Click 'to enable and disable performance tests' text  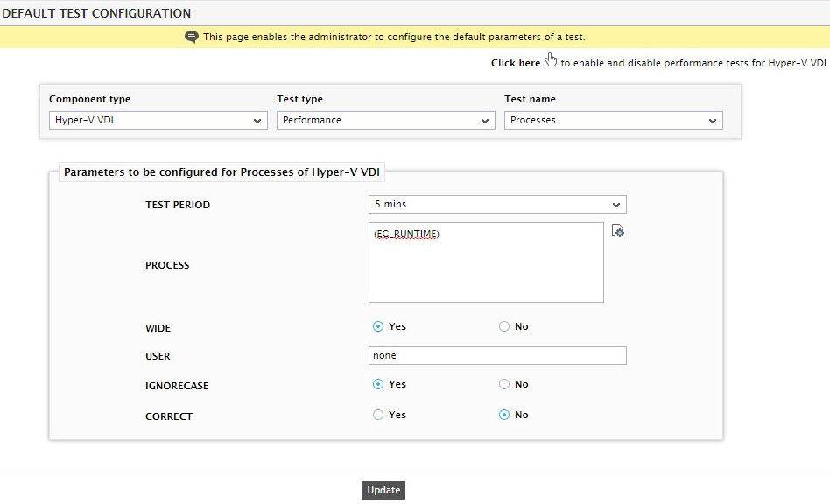tap(693, 63)
